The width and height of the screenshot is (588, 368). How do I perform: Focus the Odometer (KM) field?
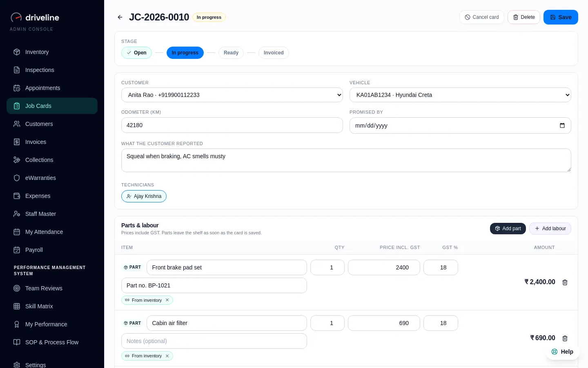pos(232,125)
